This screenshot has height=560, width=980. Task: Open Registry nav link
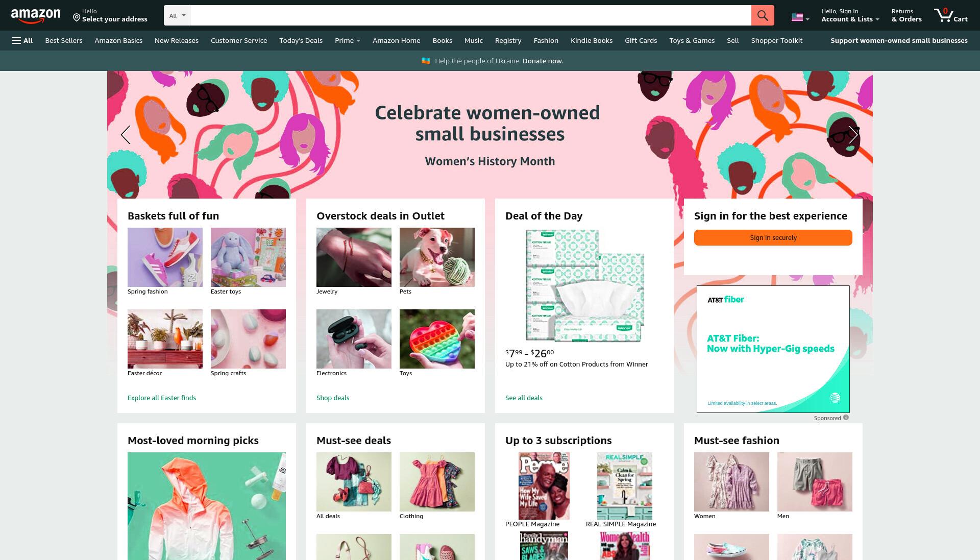click(508, 40)
